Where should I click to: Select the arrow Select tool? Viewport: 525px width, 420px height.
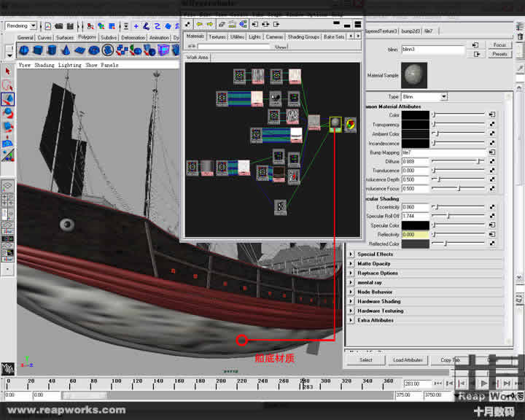coord(7,71)
